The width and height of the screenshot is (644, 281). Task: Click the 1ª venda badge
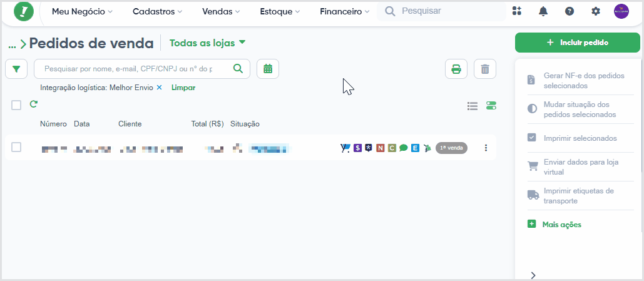tap(451, 148)
